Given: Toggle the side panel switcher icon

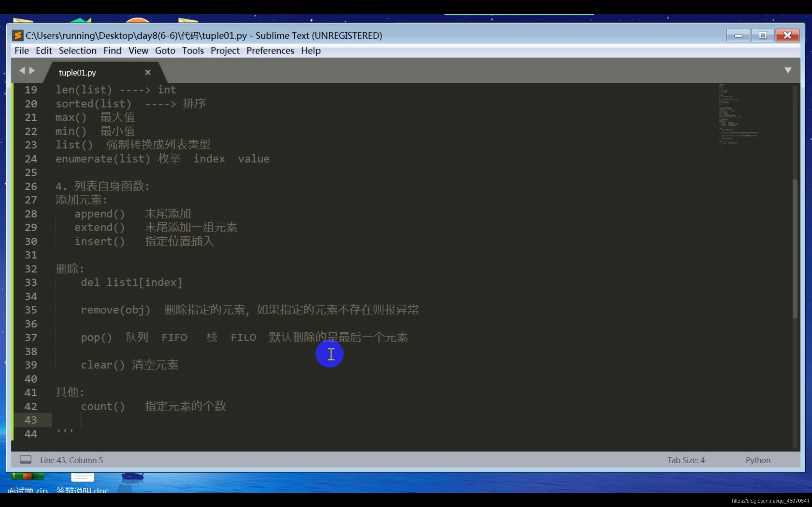Looking at the screenshot, I should [25, 460].
